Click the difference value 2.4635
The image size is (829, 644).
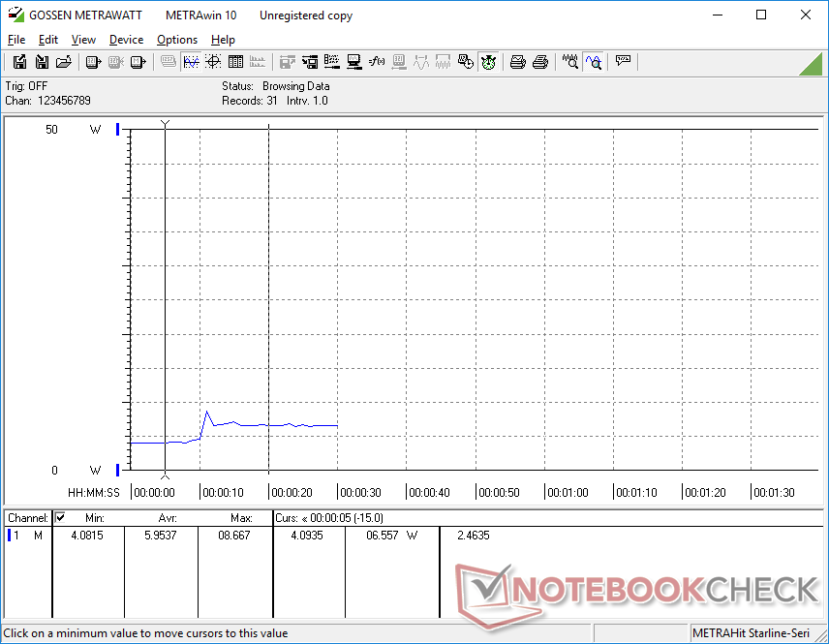point(474,536)
